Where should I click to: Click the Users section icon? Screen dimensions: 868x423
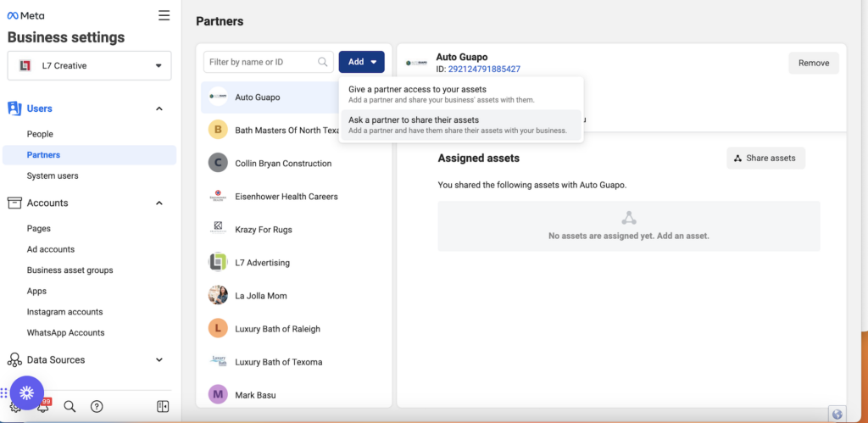[14, 109]
